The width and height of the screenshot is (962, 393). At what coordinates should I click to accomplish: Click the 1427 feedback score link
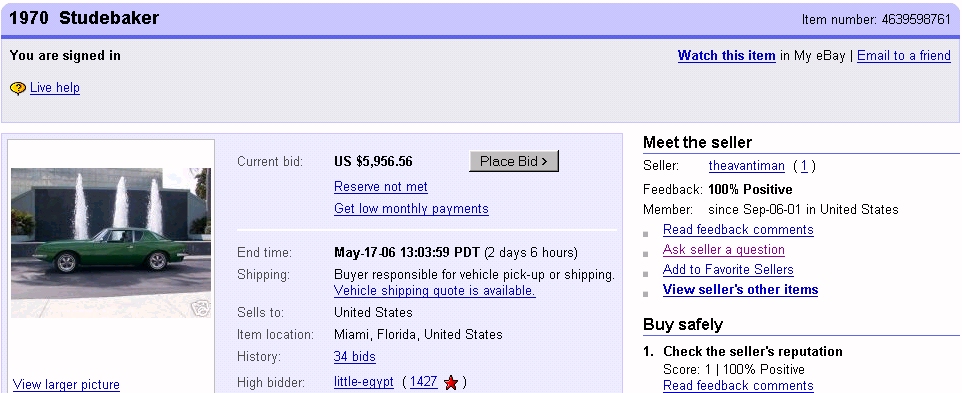424,382
